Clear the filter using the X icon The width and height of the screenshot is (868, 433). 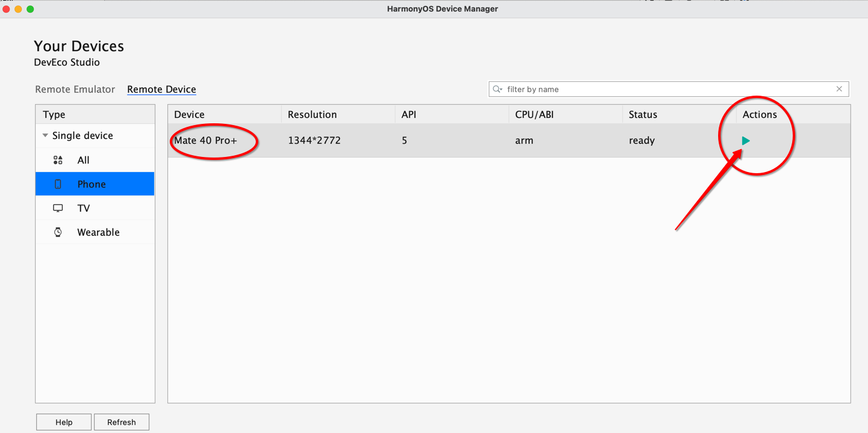pos(839,88)
